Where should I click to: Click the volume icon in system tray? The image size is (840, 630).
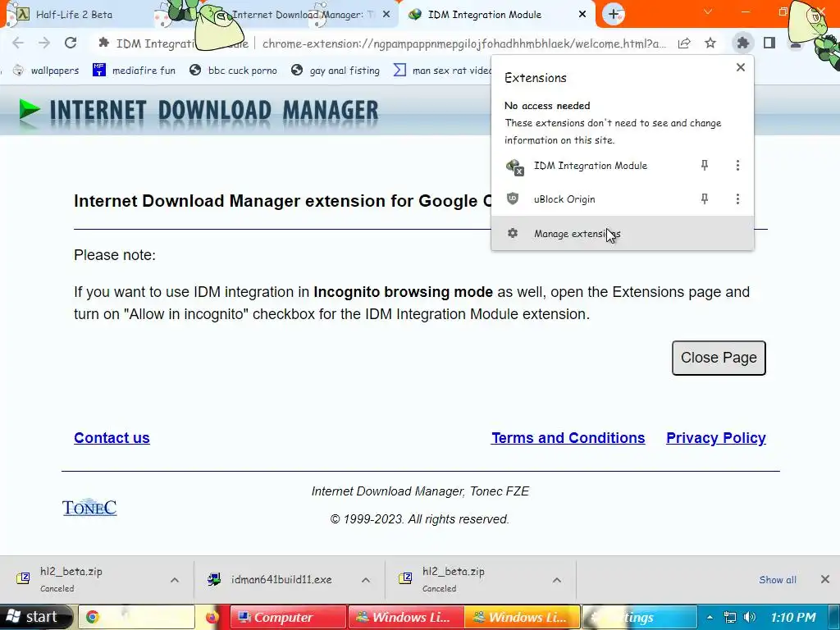[x=750, y=617]
